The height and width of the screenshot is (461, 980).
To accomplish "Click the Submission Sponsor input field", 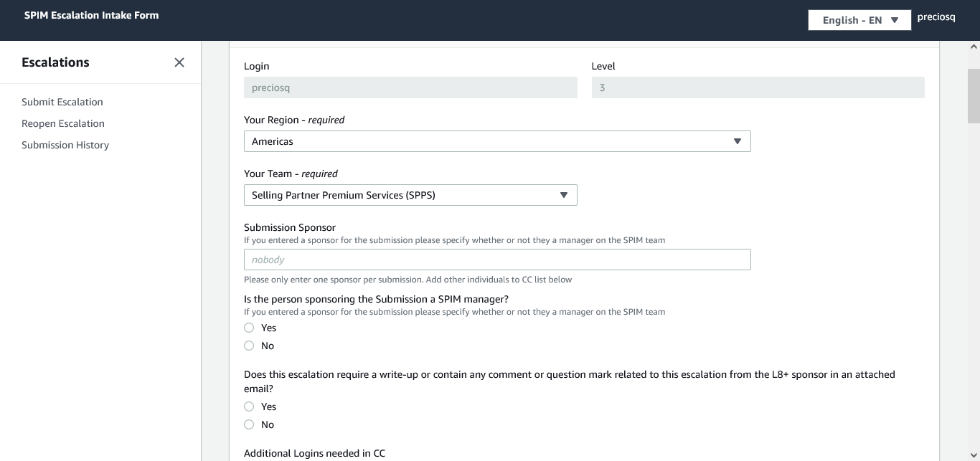I will click(x=496, y=260).
